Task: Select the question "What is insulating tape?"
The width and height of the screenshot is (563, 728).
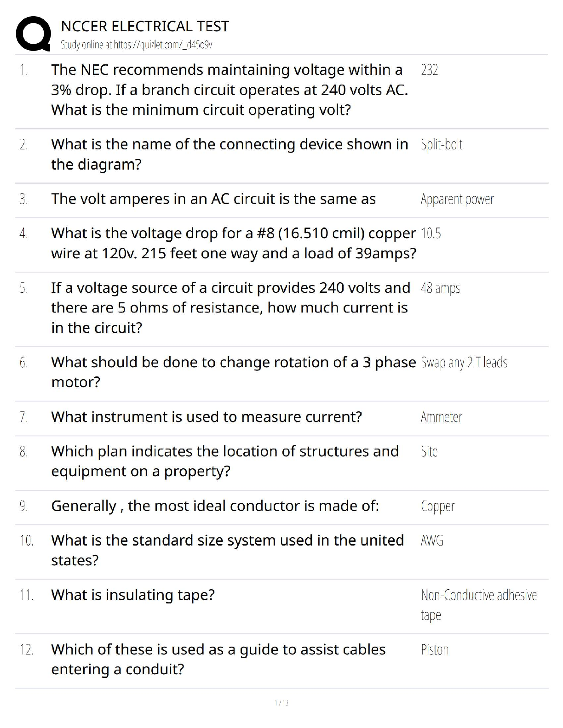Action: click(x=133, y=595)
